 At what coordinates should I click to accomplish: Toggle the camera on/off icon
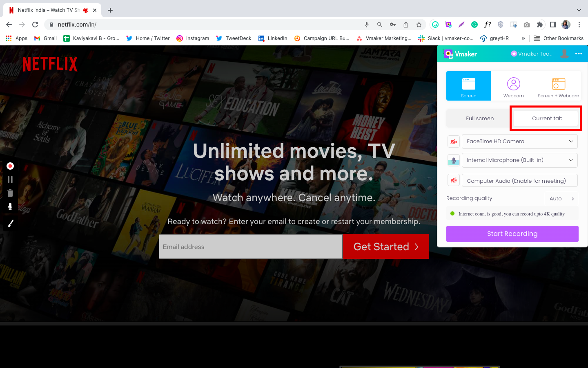pos(454,141)
